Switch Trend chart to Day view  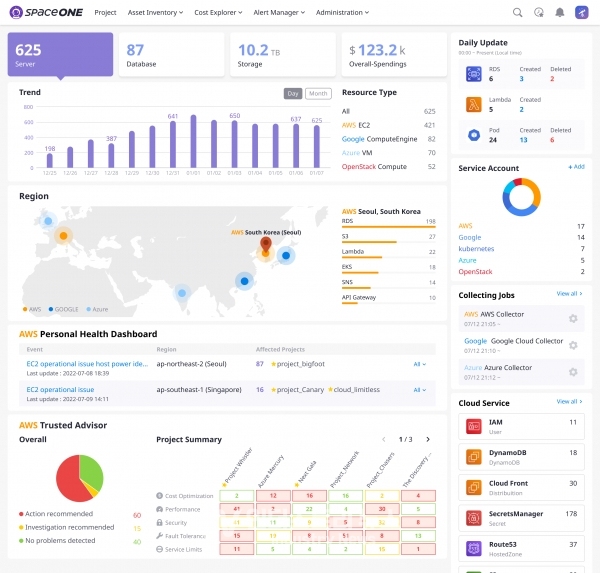click(x=293, y=93)
